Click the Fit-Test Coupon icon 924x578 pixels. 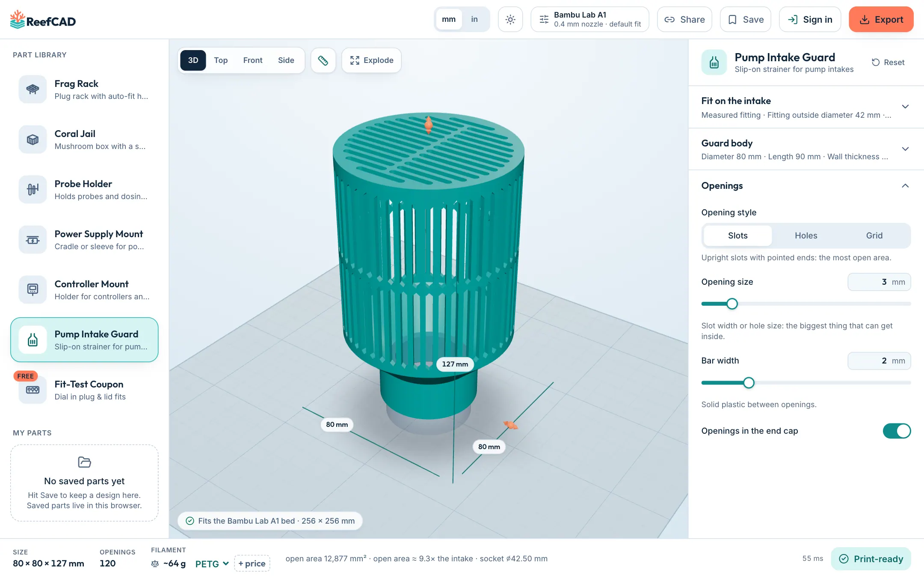pyautogui.click(x=33, y=390)
